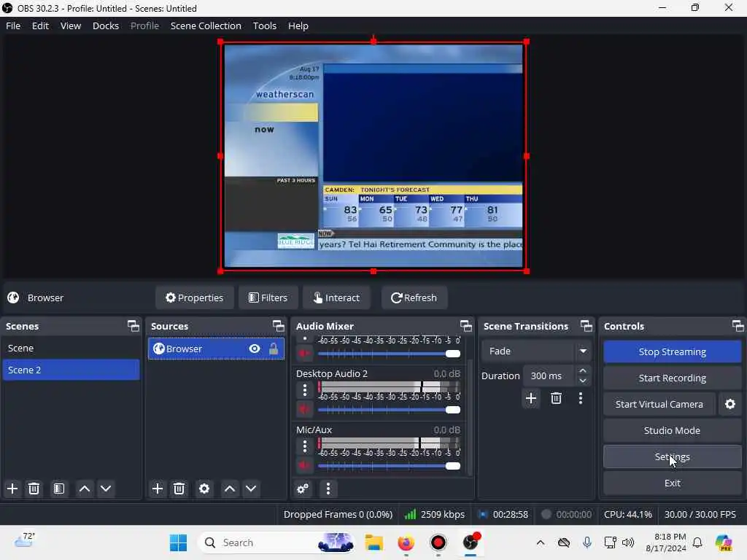Image resolution: width=747 pixels, height=560 pixels.
Task: Open scene filters icon in Scenes panel
Action: coord(59,489)
